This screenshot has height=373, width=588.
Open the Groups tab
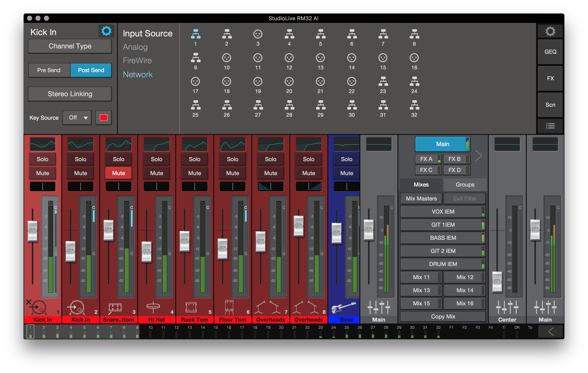click(465, 185)
